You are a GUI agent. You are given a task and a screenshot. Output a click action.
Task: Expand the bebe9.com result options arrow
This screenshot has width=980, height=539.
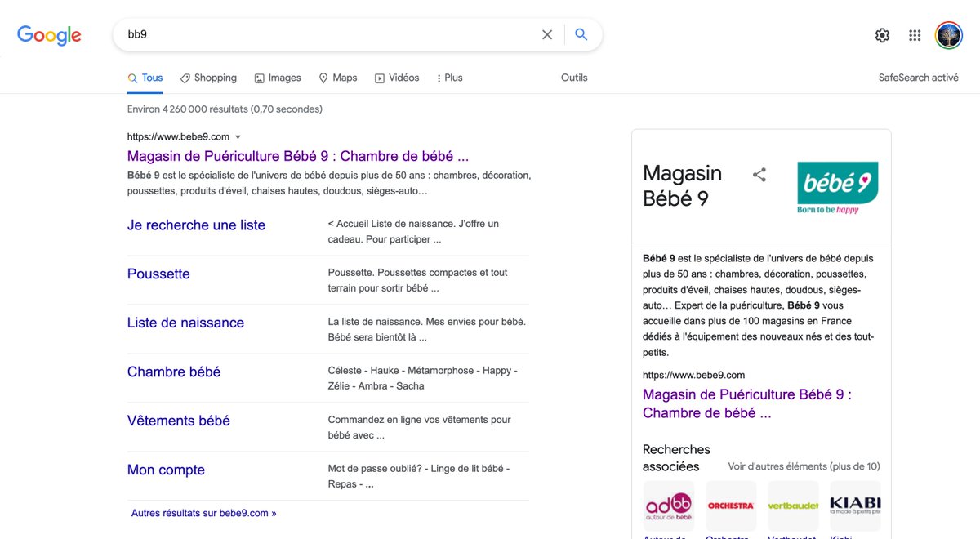238,137
